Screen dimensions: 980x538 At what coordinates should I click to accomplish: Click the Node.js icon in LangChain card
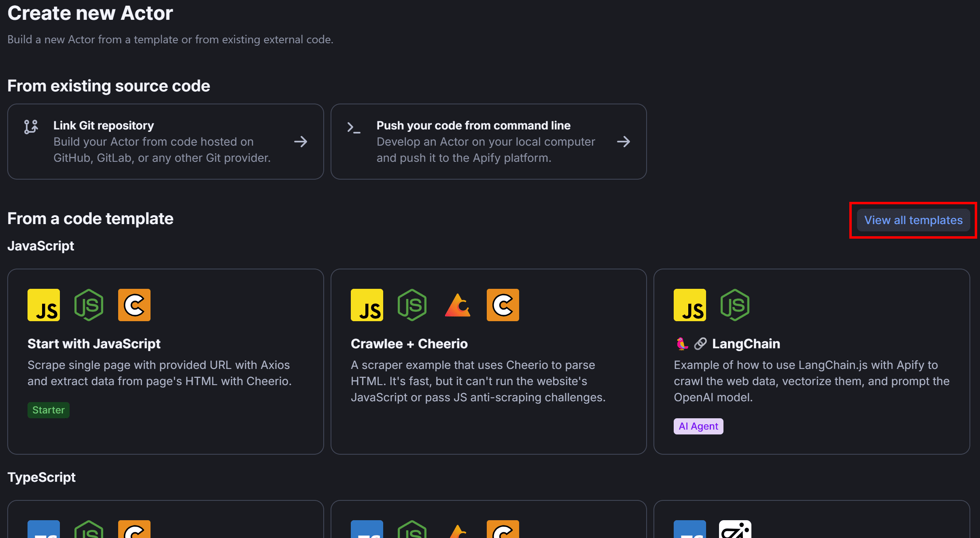tap(735, 305)
